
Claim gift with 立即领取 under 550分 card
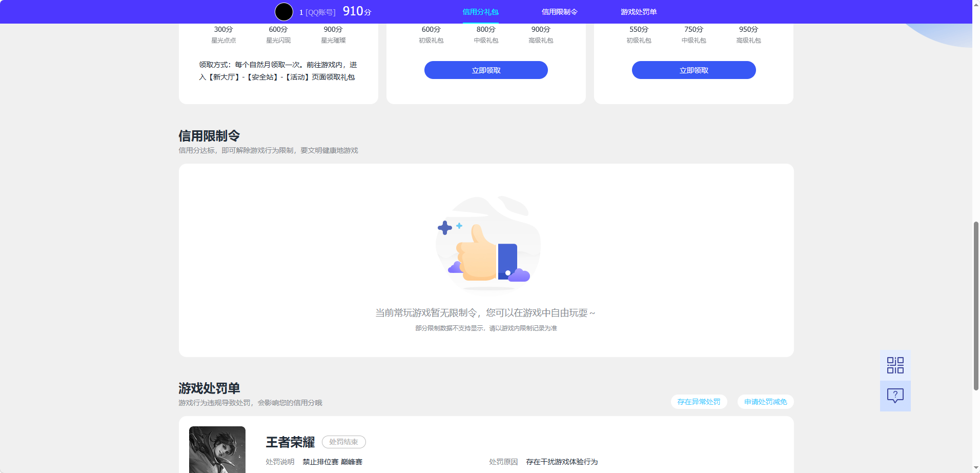693,70
